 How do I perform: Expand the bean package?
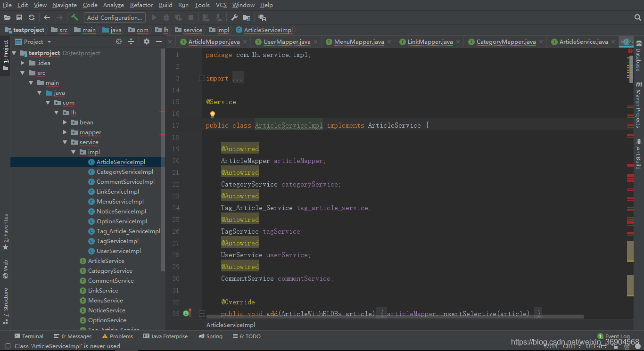(65, 122)
